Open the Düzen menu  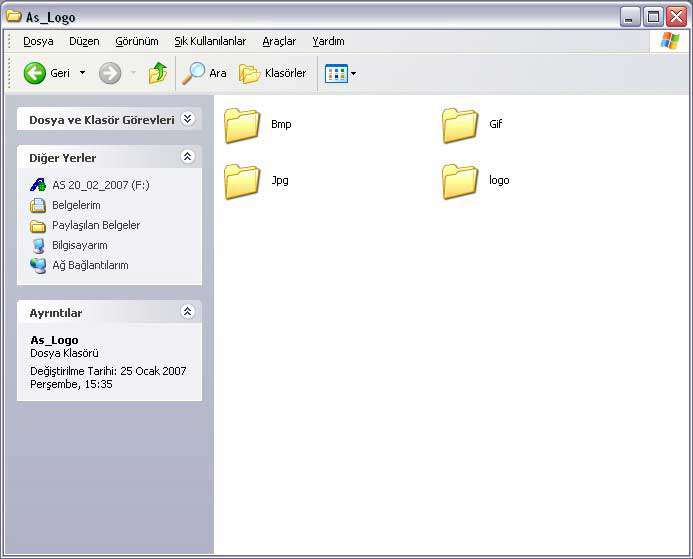(x=84, y=41)
